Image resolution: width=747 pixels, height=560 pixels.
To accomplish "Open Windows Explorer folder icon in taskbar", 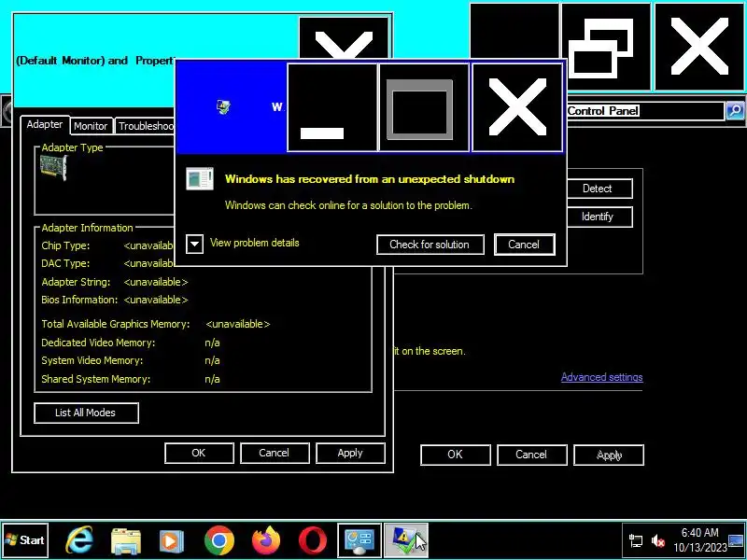I will [125, 541].
